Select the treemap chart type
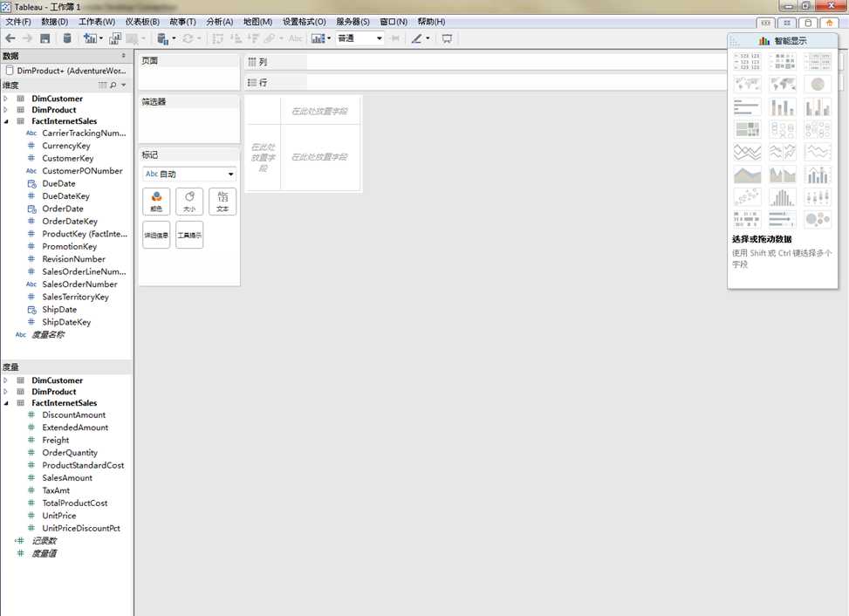Screen dimensions: 849x616 (747, 129)
